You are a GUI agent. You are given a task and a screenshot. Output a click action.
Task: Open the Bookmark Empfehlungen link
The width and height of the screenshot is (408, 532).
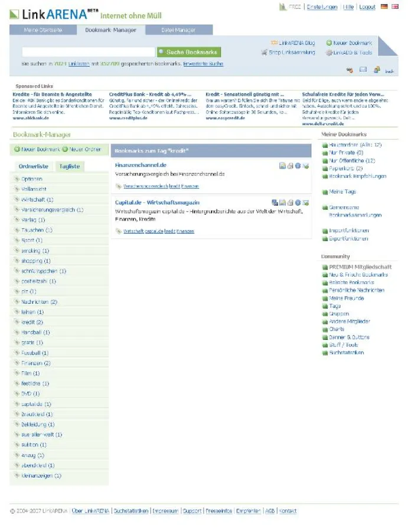tap(357, 176)
